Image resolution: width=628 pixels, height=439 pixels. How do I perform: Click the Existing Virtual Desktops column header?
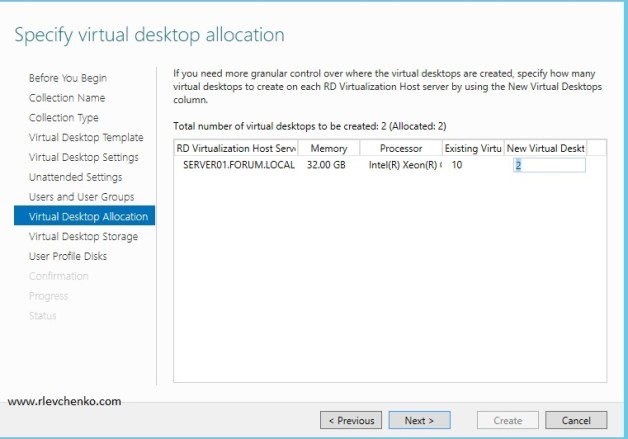tap(473, 148)
